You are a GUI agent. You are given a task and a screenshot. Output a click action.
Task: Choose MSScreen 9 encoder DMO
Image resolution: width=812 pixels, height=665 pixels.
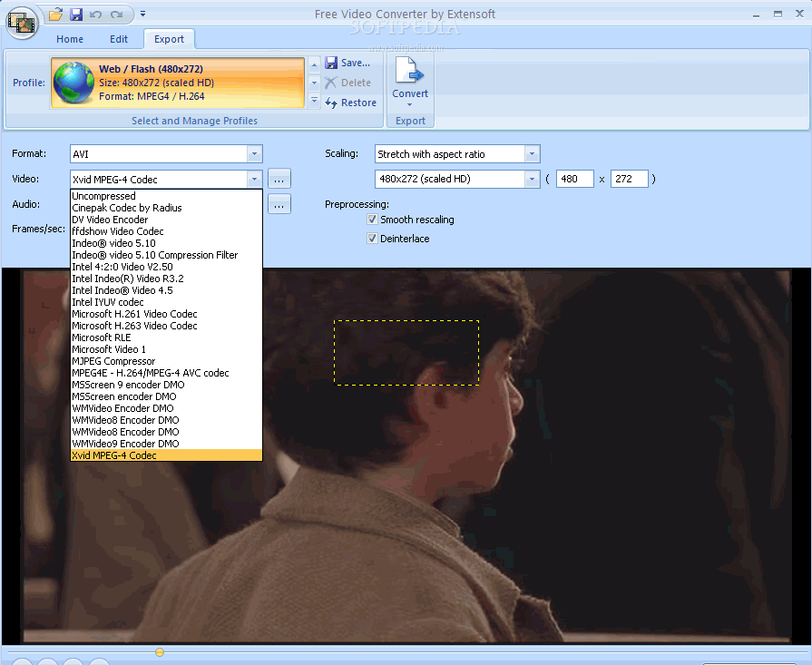coord(166,385)
